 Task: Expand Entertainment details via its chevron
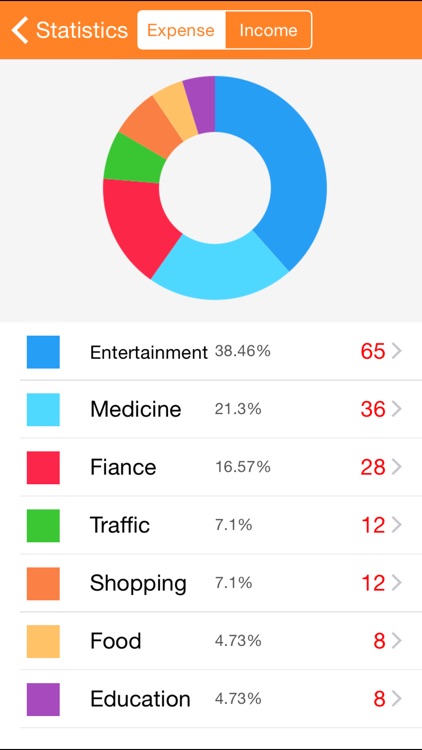tap(397, 352)
